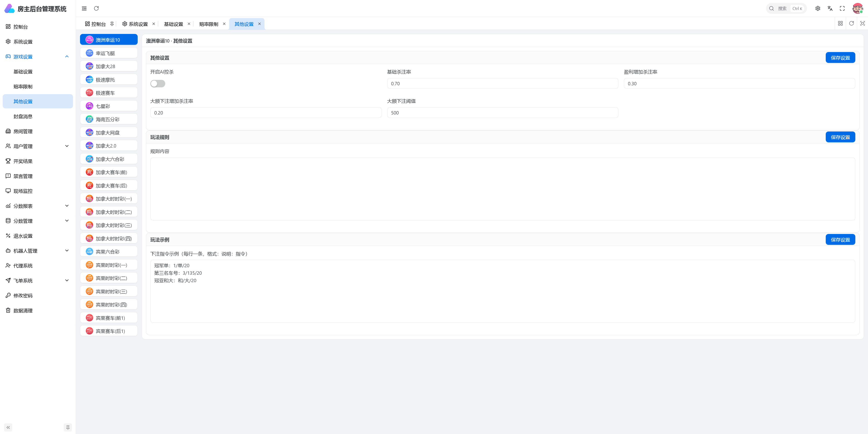Close the 系统设置 tab
868x434 pixels.
(154, 24)
